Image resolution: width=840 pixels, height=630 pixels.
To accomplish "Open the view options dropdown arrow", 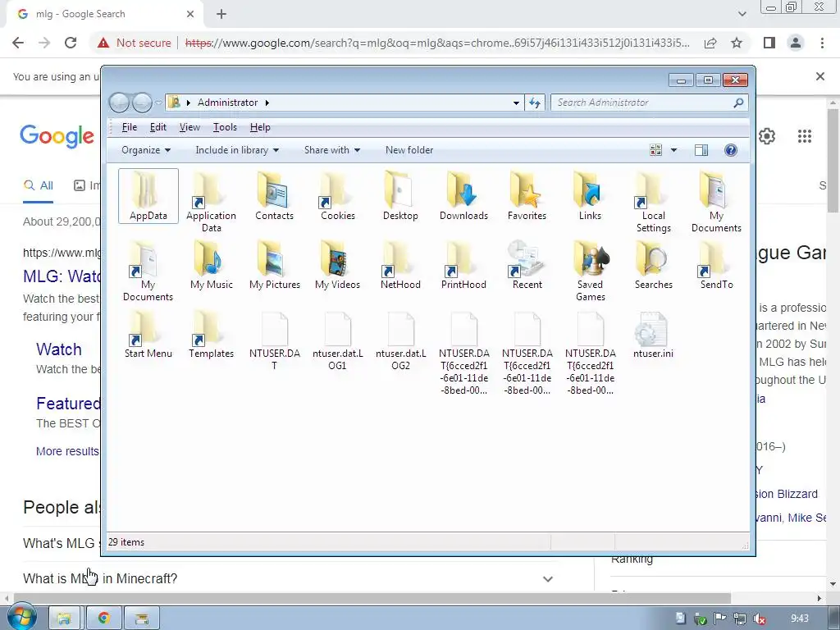I will [673, 150].
